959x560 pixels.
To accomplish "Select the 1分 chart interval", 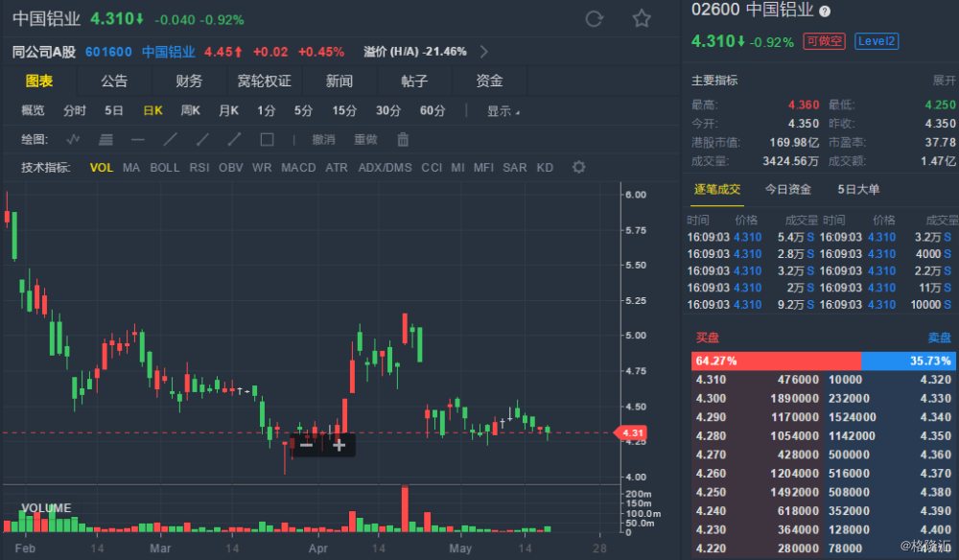I will point(266,110).
